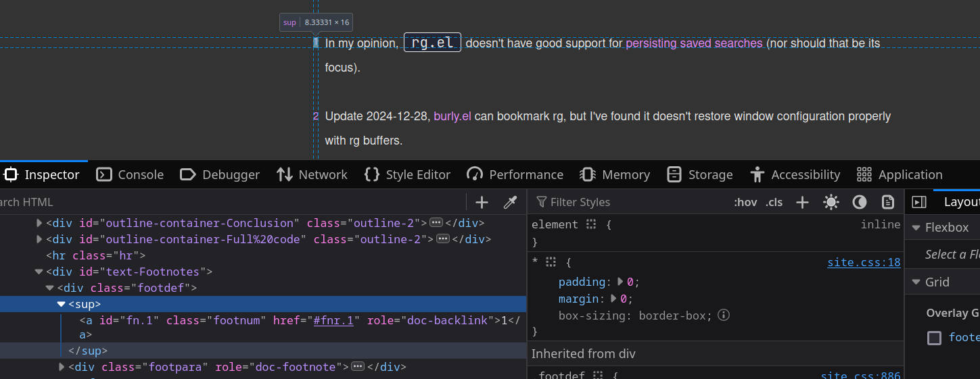Collapse the text-Footnotes div node
The height and width of the screenshot is (379, 980).
click(39, 272)
